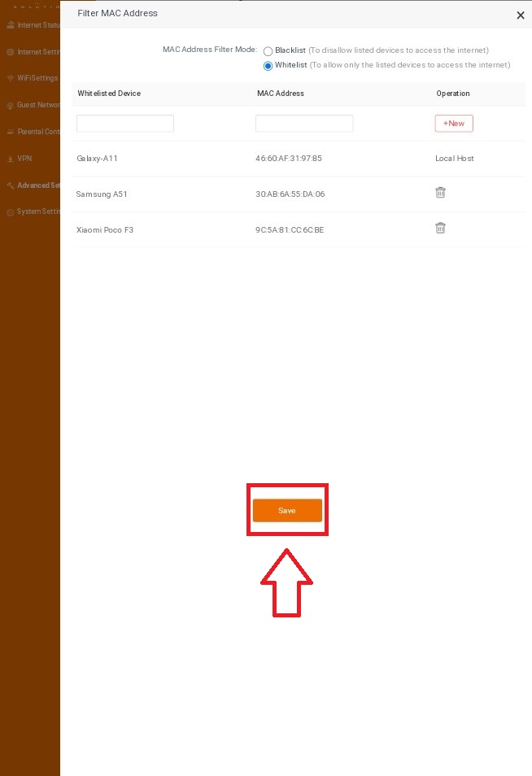Focus the MAC Address input field

pos(304,124)
